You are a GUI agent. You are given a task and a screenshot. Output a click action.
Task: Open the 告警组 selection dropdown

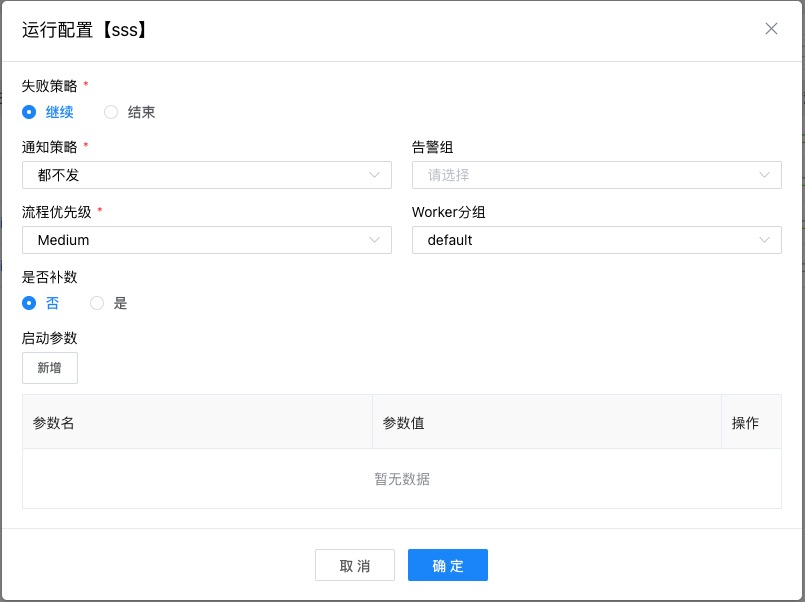pyautogui.click(x=595, y=174)
